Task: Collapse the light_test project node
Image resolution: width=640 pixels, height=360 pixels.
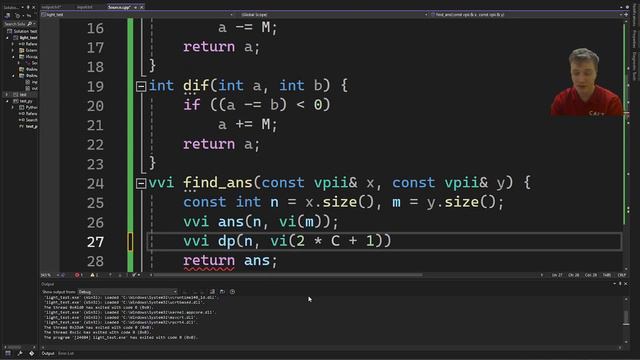Action: (7, 38)
